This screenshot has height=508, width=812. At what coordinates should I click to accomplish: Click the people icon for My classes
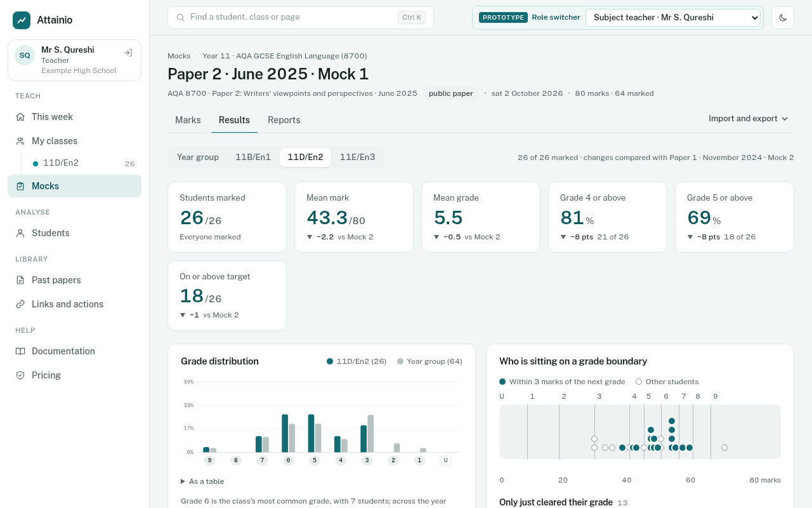pyautogui.click(x=20, y=141)
